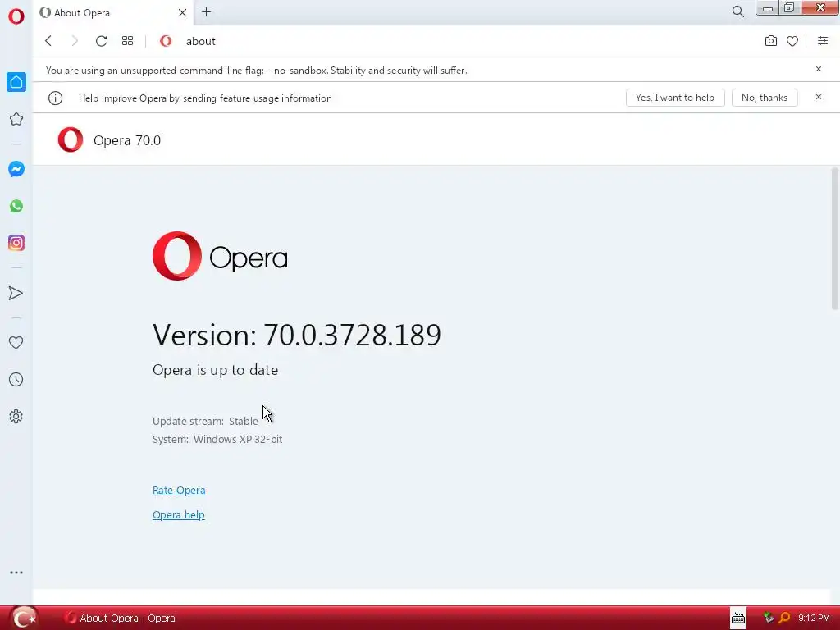The width and height of the screenshot is (840, 630).
Task: Search tabs with the magnifier icon
Action: (737, 11)
